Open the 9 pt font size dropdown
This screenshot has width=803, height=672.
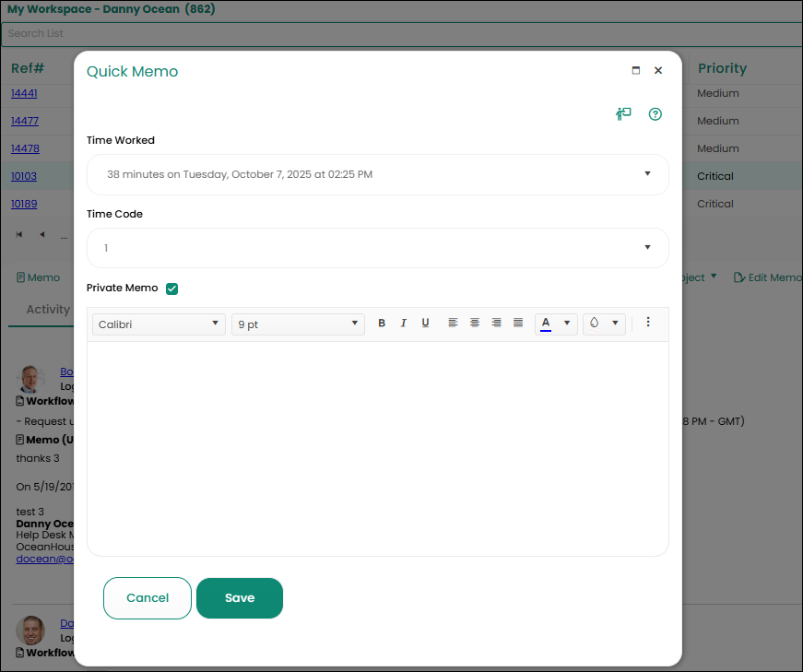(x=298, y=324)
